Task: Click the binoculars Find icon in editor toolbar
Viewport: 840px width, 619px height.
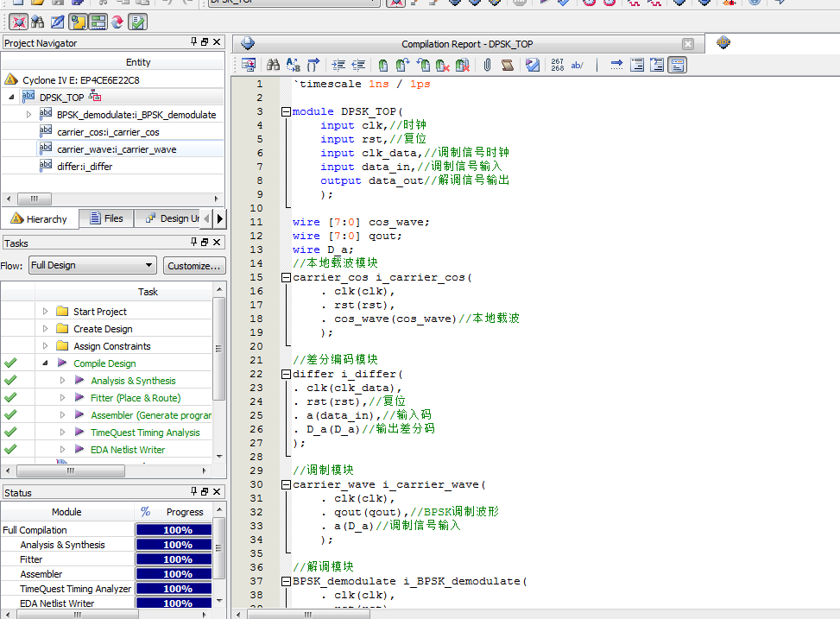Action: click(273, 65)
